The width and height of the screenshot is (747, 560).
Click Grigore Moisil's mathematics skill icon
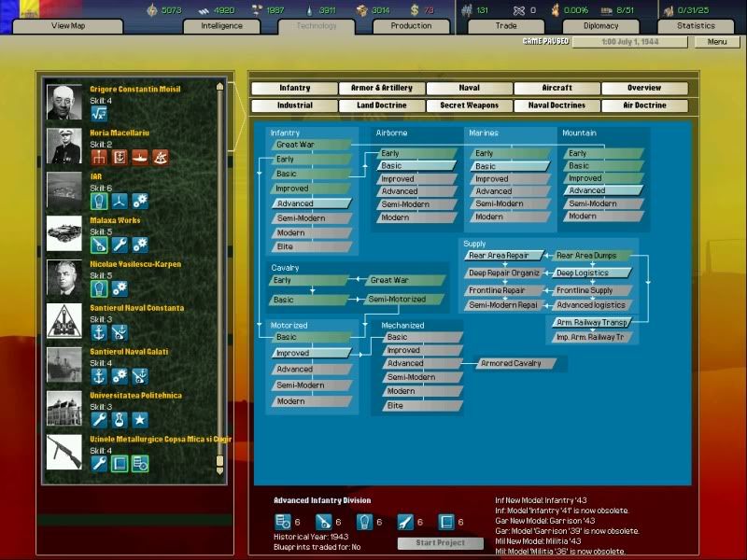click(99, 114)
